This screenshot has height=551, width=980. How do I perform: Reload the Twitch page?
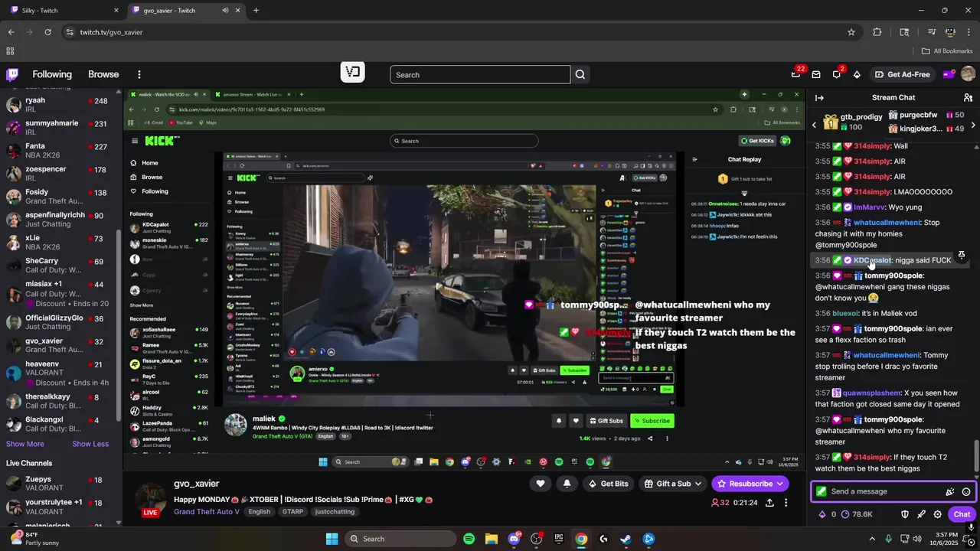pyautogui.click(x=47, y=32)
